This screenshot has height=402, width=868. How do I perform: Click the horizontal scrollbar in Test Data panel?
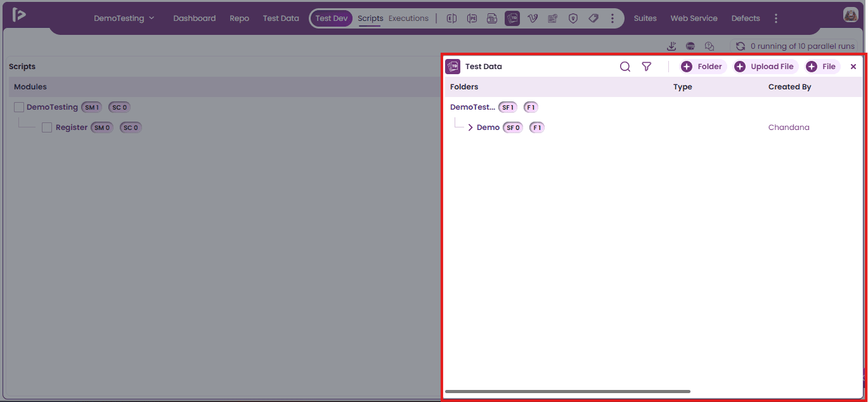(567, 391)
